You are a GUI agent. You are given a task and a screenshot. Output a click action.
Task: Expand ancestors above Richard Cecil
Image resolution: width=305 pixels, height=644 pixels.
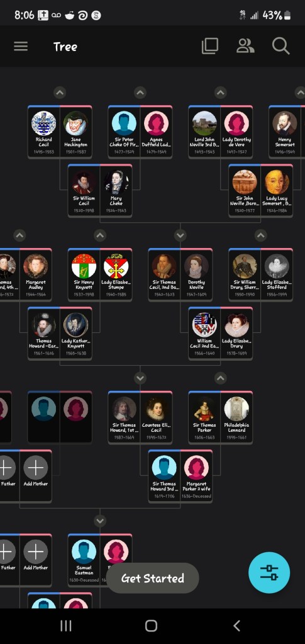pyautogui.click(x=60, y=93)
